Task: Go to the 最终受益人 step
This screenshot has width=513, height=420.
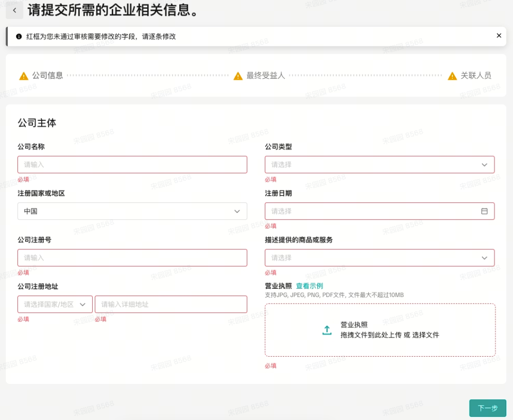Action: 265,76
